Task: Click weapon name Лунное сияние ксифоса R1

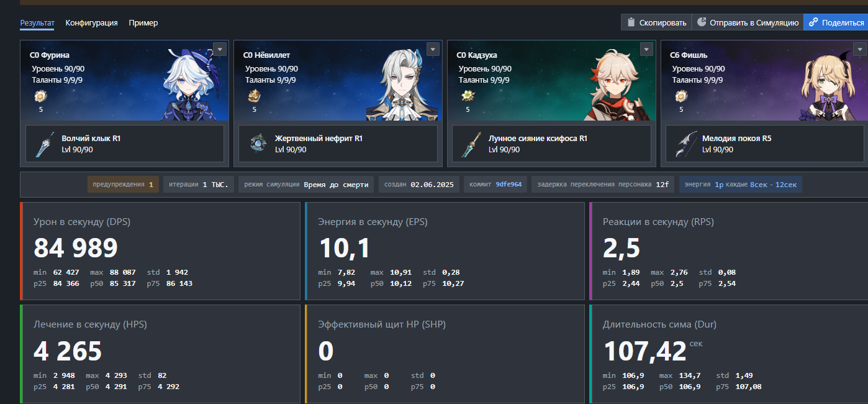Action: tap(538, 139)
